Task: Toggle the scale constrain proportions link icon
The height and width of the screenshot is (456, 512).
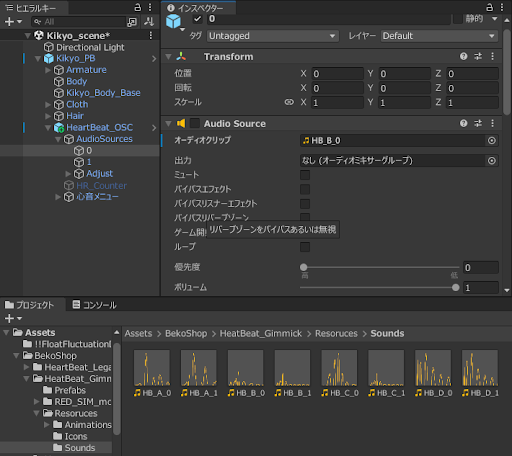Action: [289, 102]
